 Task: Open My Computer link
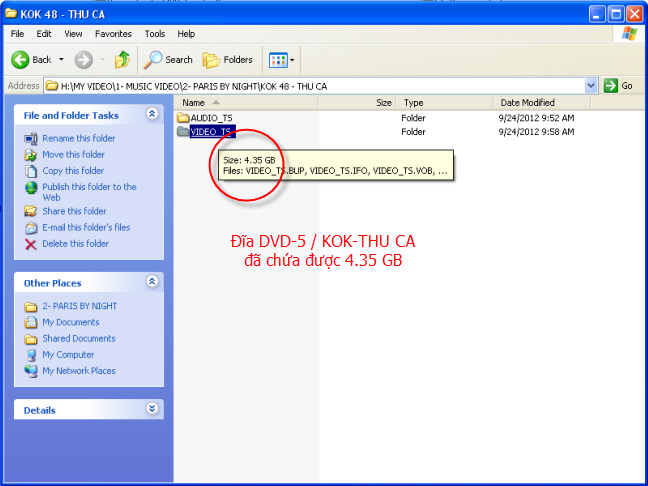pyautogui.click(x=68, y=355)
